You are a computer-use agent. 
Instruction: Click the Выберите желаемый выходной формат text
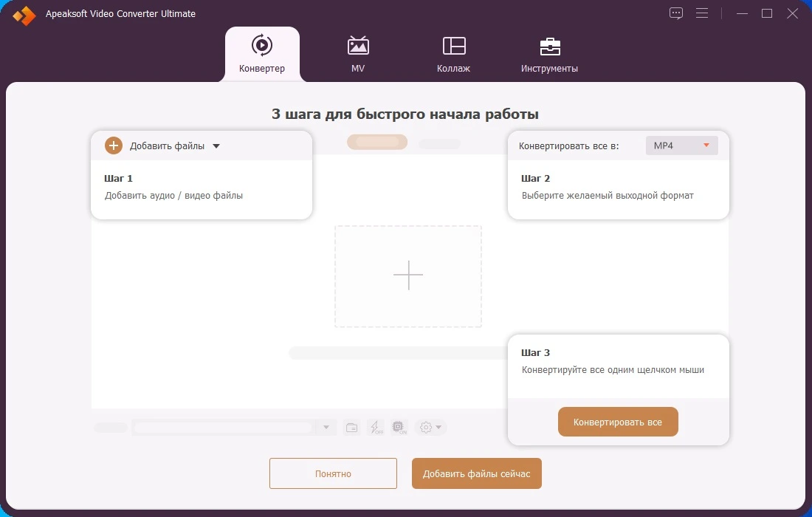coord(608,196)
